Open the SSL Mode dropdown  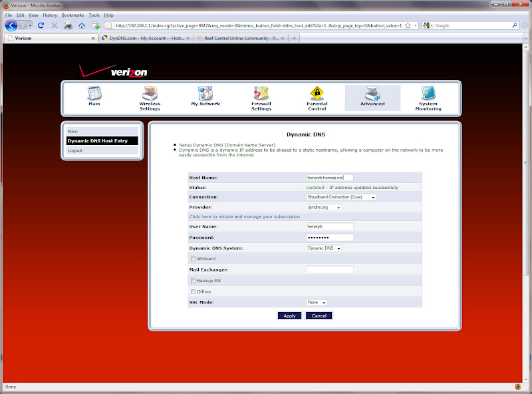point(317,302)
